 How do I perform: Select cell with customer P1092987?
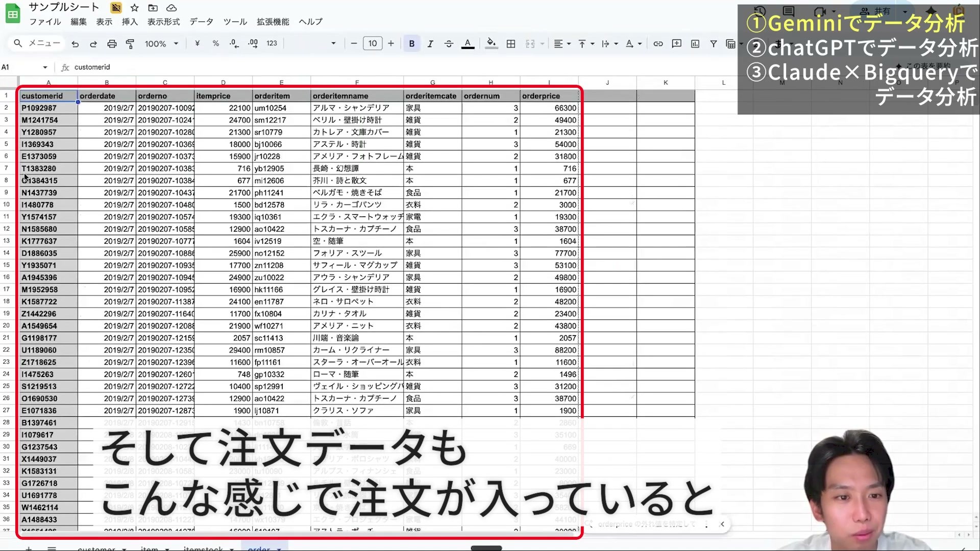48,108
